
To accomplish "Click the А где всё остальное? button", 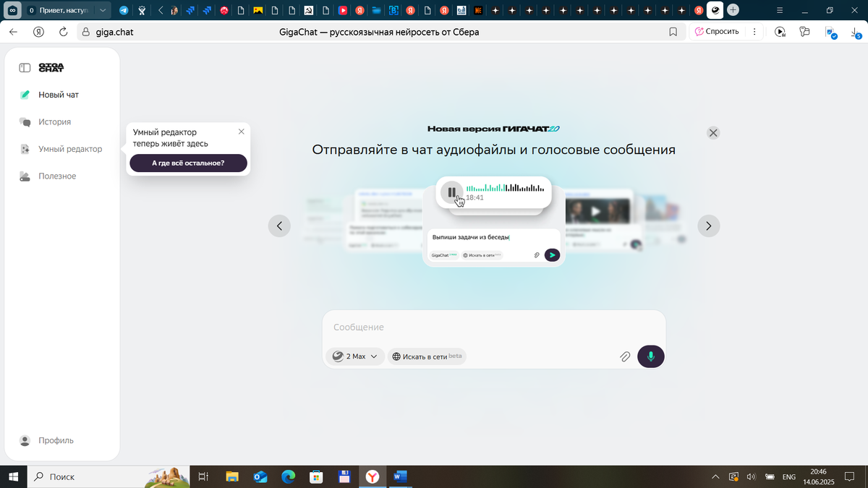I will pyautogui.click(x=188, y=163).
